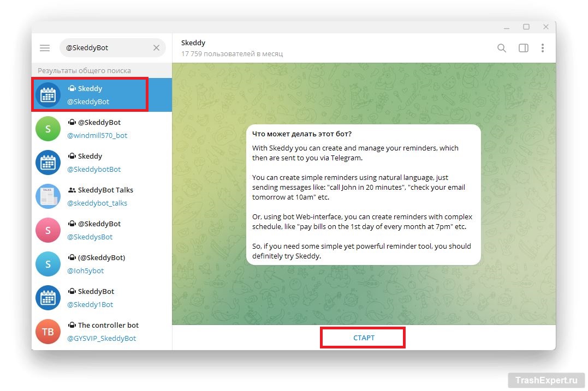Click the TB avatar of The controller bot
The image size is (588, 391).
coord(48,332)
